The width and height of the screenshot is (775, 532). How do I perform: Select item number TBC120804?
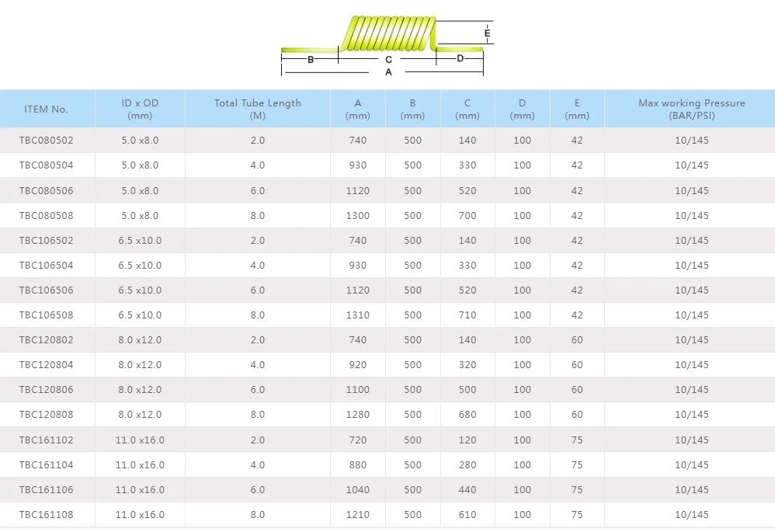(x=46, y=364)
